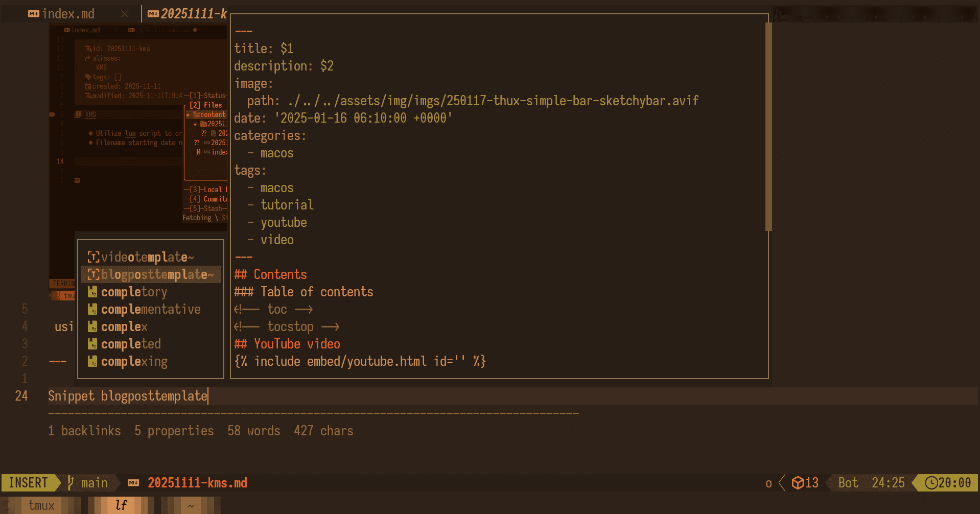Click the dictionary icon beside completory
This screenshot has height=514, width=980.
(92, 292)
